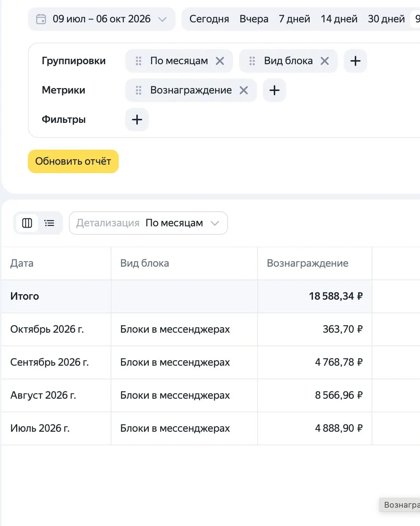Open the date range picker 09 июл – 06 окт 2026
Viewport: 420px width, 526px height.
pos(102,19)
